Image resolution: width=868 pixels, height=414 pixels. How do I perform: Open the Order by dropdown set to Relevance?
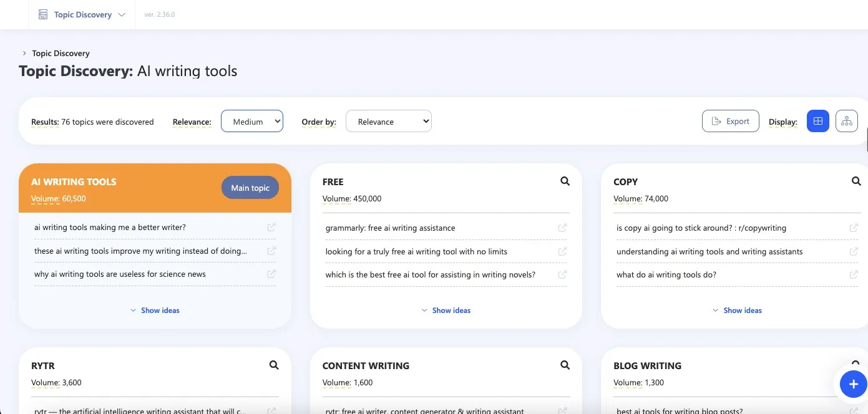[x=389, y=122]
